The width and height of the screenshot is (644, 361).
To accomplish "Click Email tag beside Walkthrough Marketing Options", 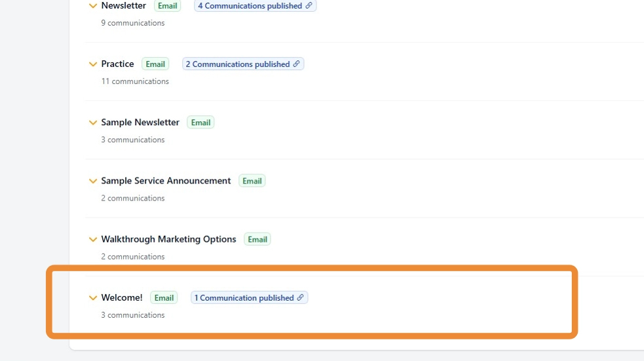I will point(257,240).
